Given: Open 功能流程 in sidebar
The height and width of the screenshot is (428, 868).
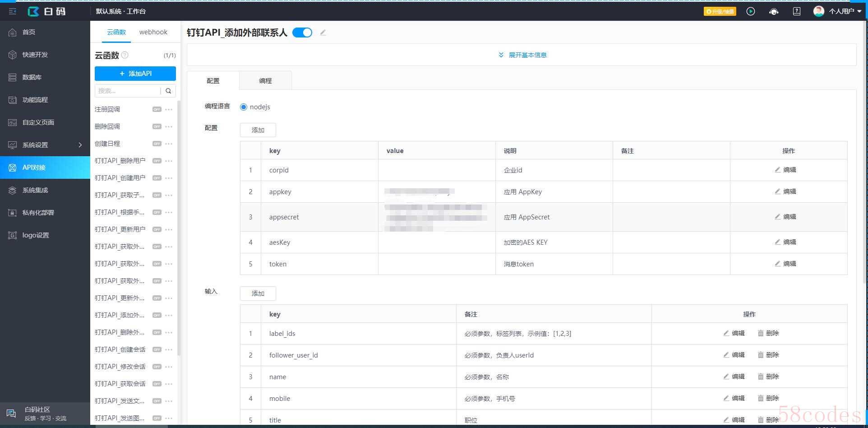Looking at the screenshot, I should pyautogui.click(x=45, y=100).
